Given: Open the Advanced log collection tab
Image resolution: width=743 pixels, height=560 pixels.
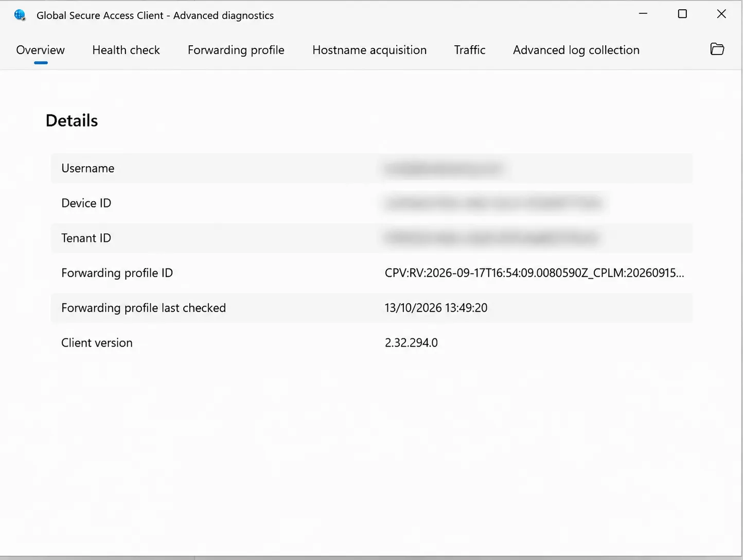Looking at the screenshot, I should click(x=576, y=50).
